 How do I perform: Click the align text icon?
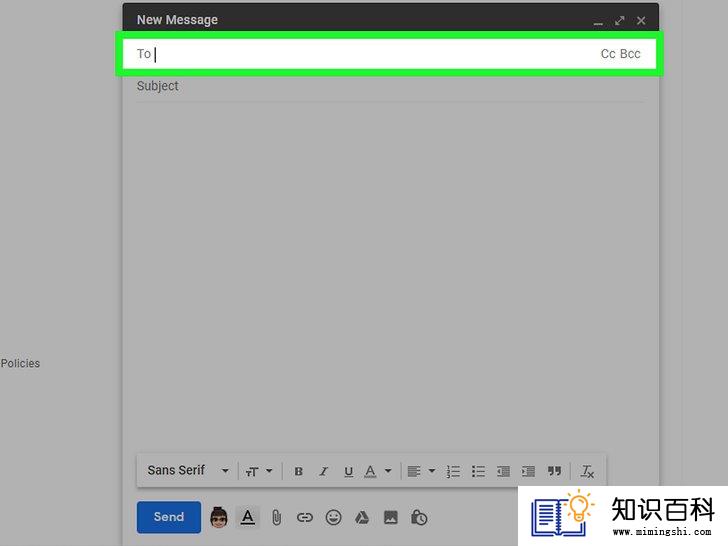(x=414, y=471)
